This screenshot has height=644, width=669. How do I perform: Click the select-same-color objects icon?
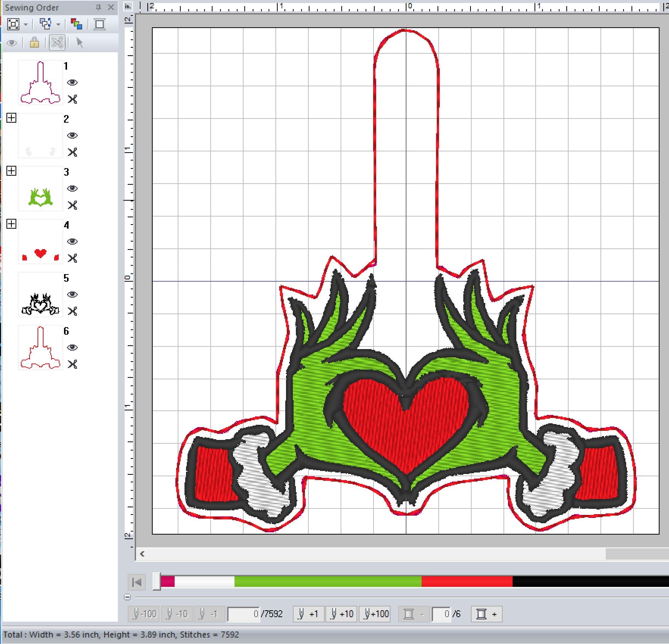point(46,25)
